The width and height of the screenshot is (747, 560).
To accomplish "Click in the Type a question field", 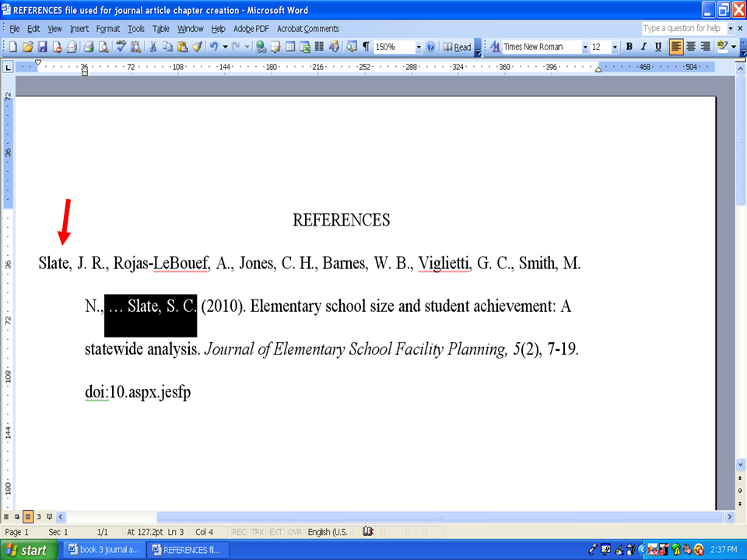I will pos(683,28).
